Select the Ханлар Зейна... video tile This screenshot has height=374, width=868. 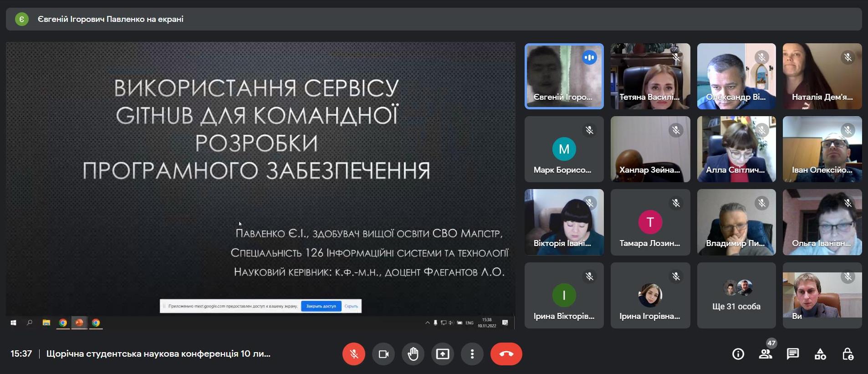click(650, 149)
